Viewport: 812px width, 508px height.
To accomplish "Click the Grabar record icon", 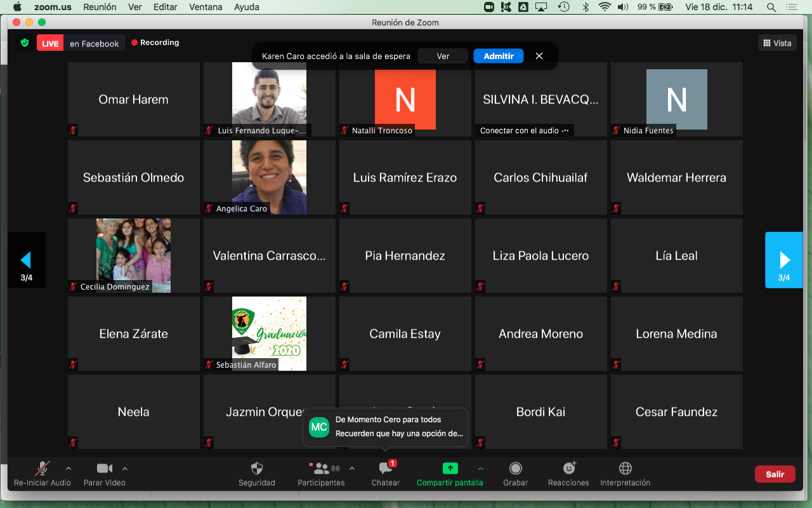I will (516, 469).
